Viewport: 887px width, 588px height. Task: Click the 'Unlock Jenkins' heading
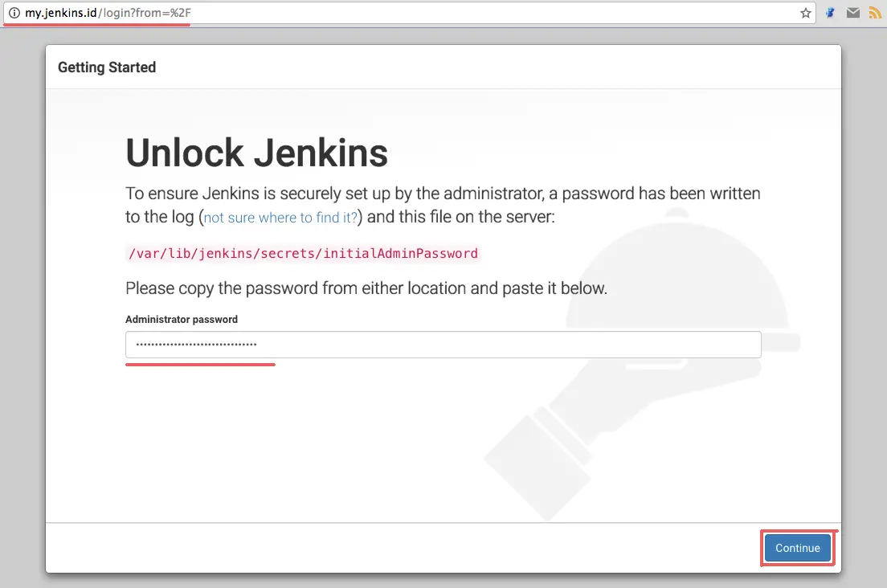click(x=257, y=153)
